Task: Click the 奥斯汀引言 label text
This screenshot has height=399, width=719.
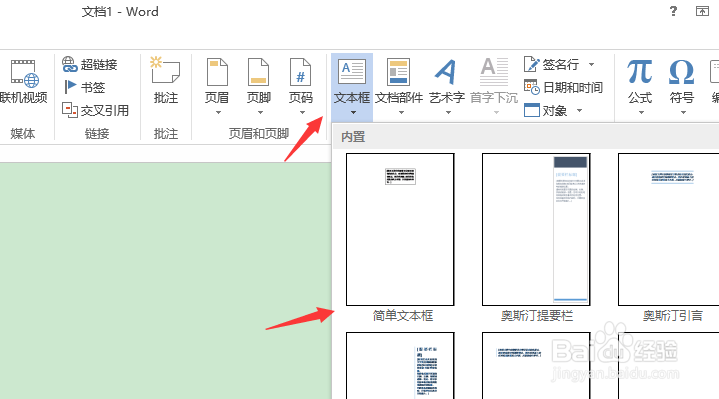Action: click(673, 316)
